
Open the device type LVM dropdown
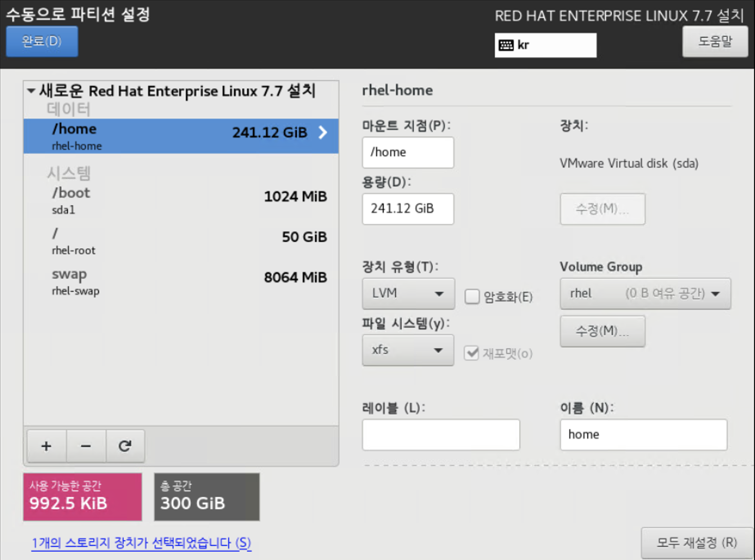pyautogui.click(x=408, y=293)
